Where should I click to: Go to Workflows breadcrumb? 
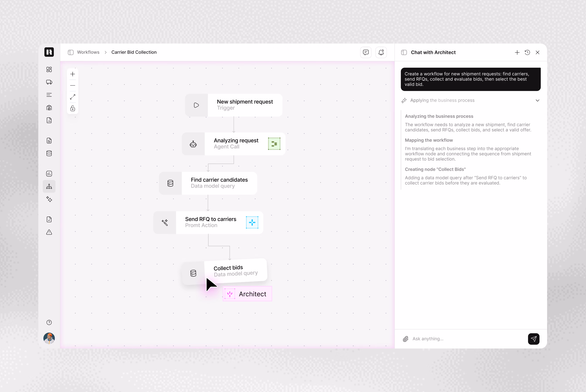tap(88, 52)
